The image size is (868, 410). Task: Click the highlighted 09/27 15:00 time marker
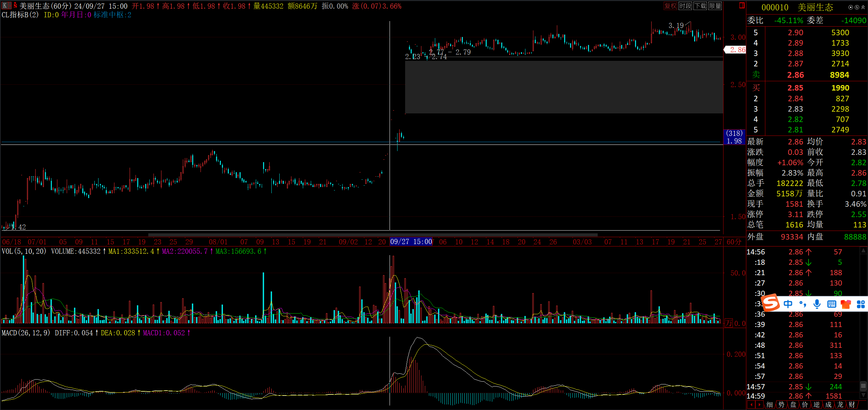point(411,242)
